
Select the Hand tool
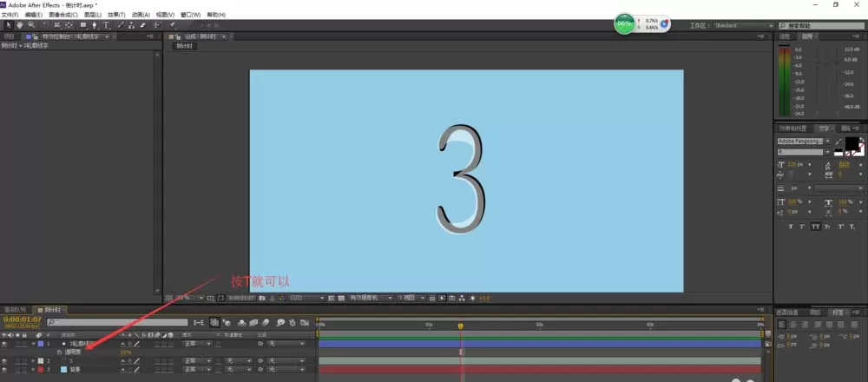[19, 25]
